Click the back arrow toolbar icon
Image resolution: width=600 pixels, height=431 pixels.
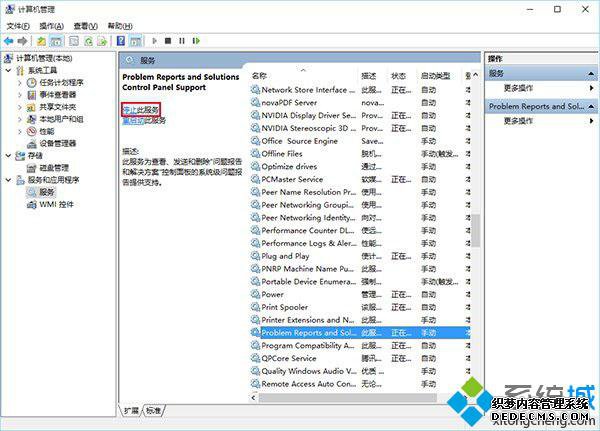[x=8, y=41]
